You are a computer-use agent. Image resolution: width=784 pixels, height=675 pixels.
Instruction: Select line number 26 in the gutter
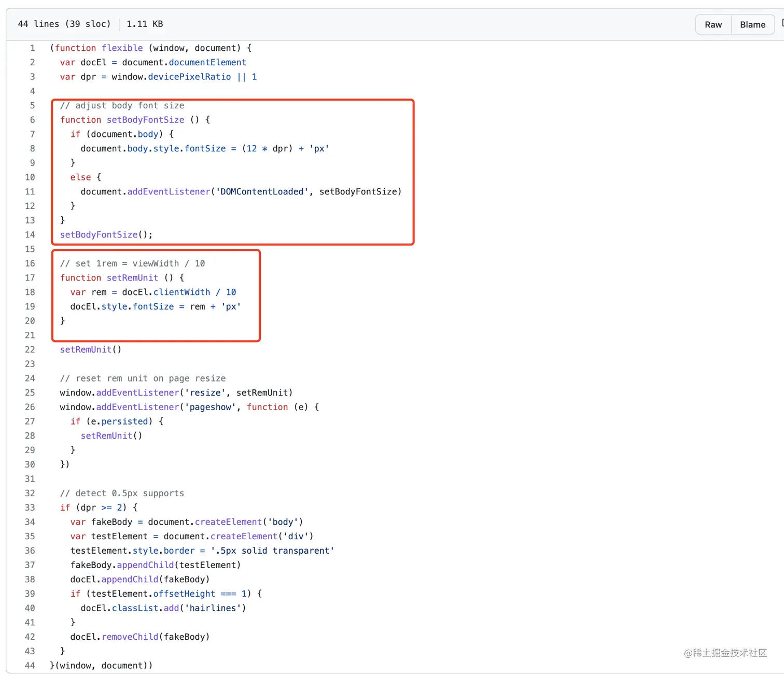click(x=30, y=407)
